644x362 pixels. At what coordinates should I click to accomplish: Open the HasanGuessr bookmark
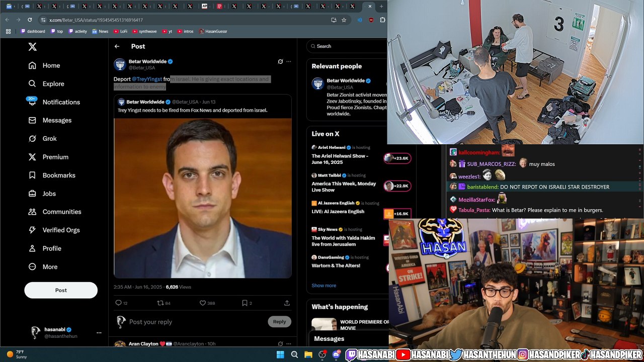click(x=213, y=31)
